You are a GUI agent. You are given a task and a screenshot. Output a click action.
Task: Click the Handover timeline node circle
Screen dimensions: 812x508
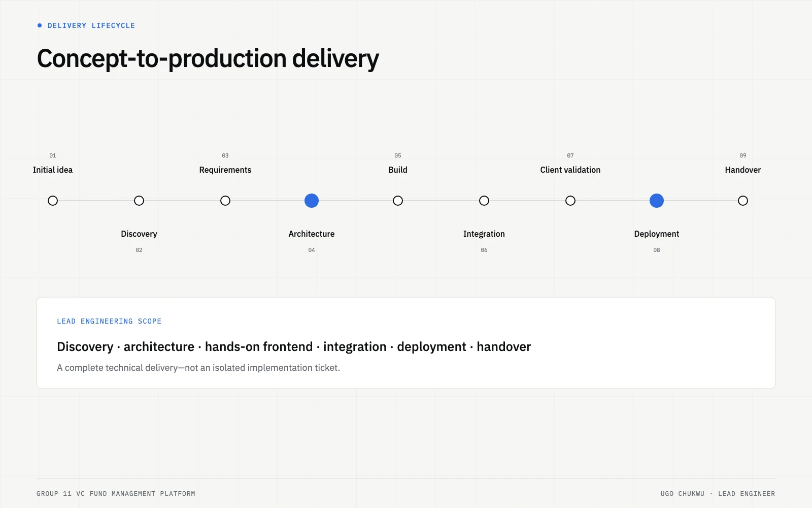[x=743, y=201]
